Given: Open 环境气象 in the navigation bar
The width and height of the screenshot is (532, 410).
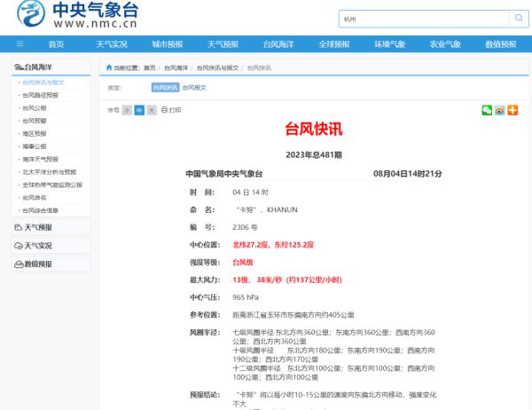Looking at the screenshot, I should (x=390, y=44).
